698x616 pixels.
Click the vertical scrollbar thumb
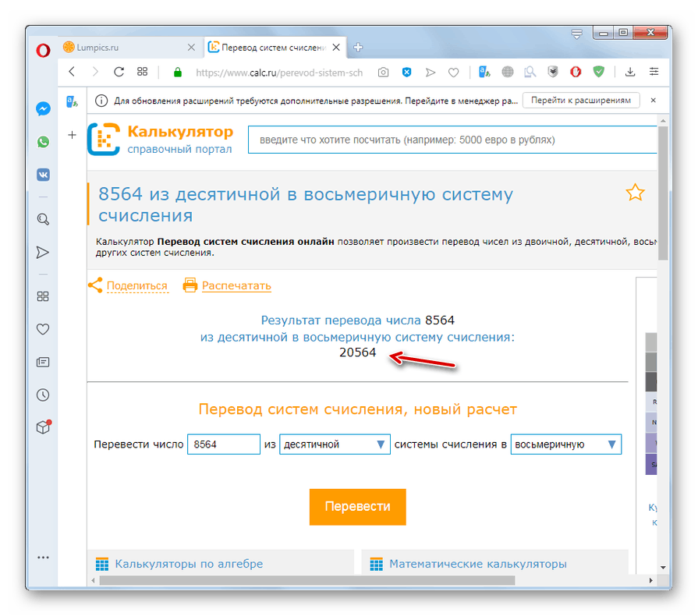point(663,193)
